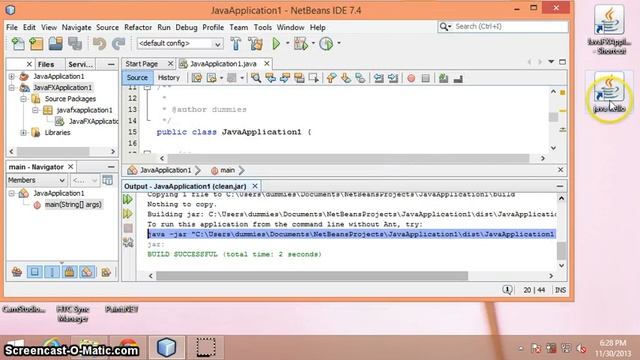The width and height of the screenshot is (640, 360).
Task: Click the Find Selection magnifier icon
Action: [x=256, y=78]
